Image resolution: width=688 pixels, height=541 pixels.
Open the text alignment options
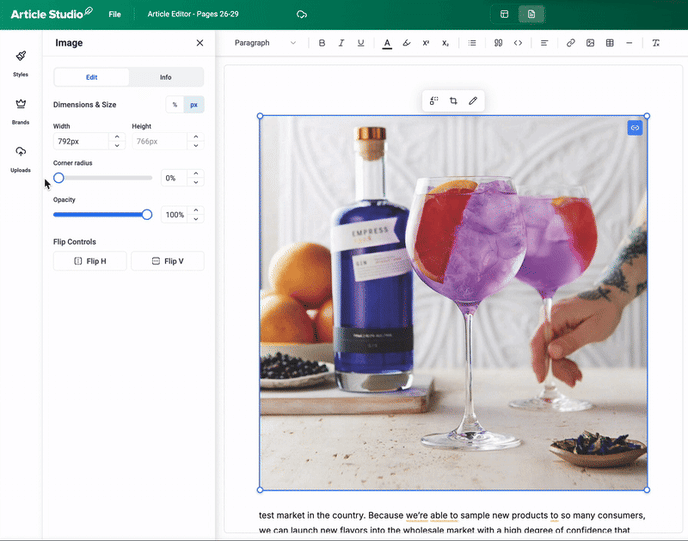(545, 43)
